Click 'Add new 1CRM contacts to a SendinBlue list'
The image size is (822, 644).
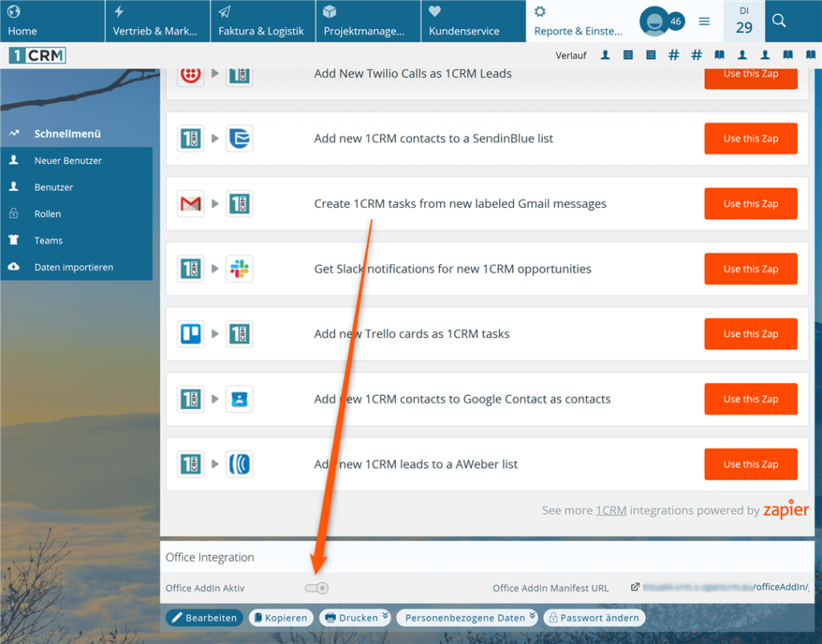(x=433, y=138)
